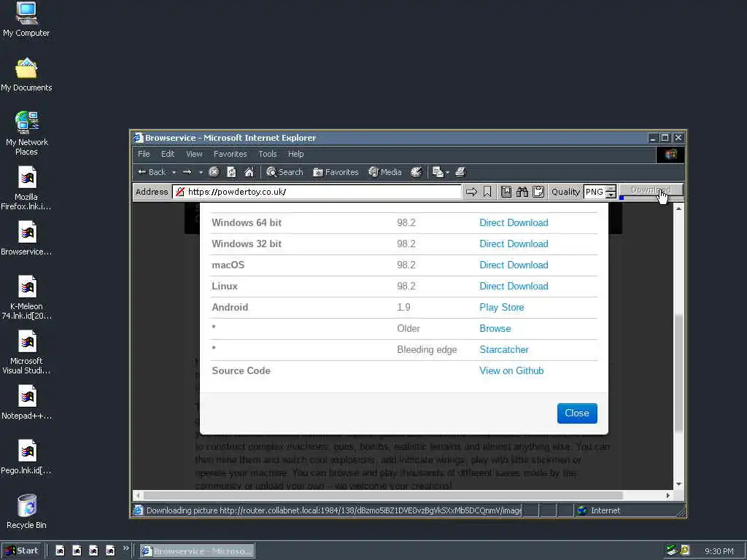Screen dimensions: 747x560
Task: Select the Pego desktop shortcut
Action: (26, 458)
